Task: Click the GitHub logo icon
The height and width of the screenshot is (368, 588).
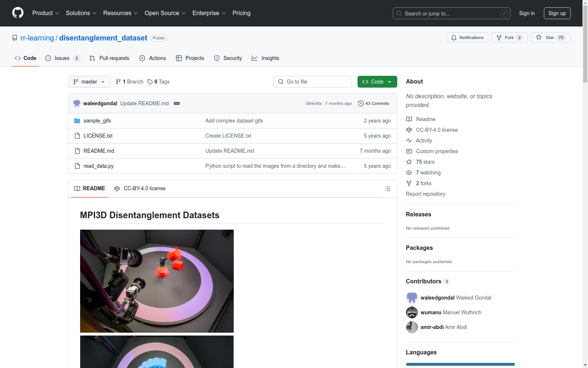Action: (18, 13)
